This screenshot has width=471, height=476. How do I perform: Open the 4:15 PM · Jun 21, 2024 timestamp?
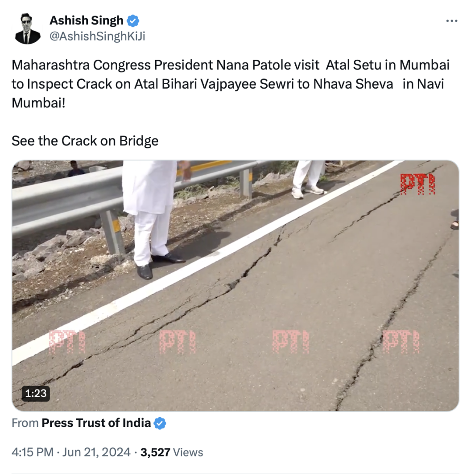click(71, 452)
